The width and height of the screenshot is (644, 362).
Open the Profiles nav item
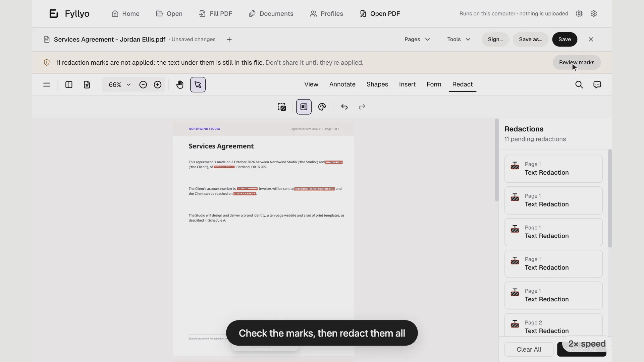pos(326,14)
